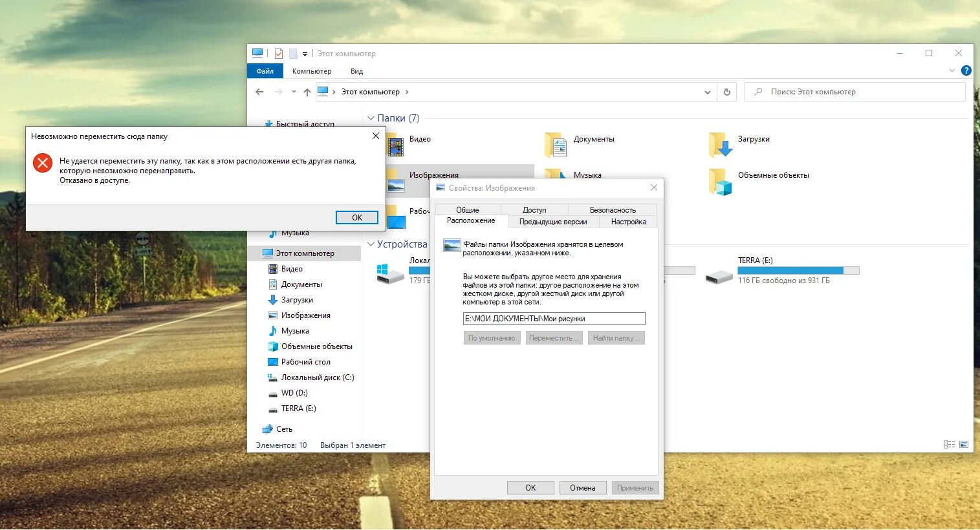
Task: Click the Переместить... button
Action: click(x=554, y=338)
